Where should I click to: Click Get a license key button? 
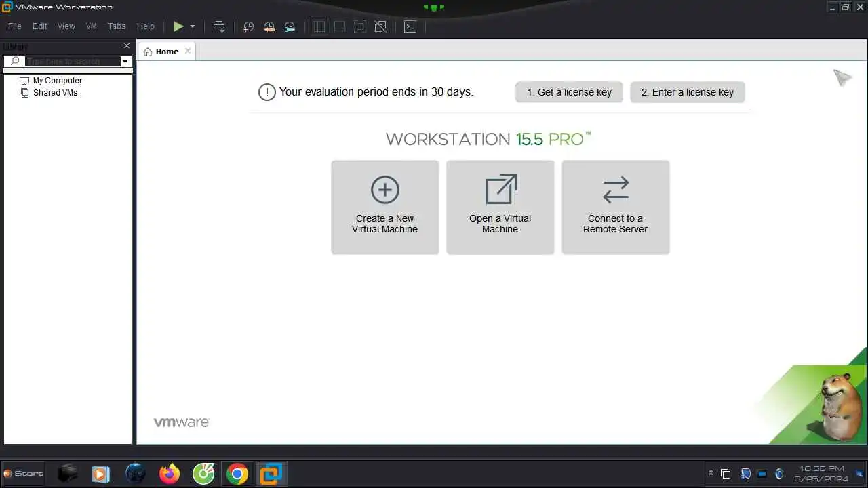click(x=569, y=92)
